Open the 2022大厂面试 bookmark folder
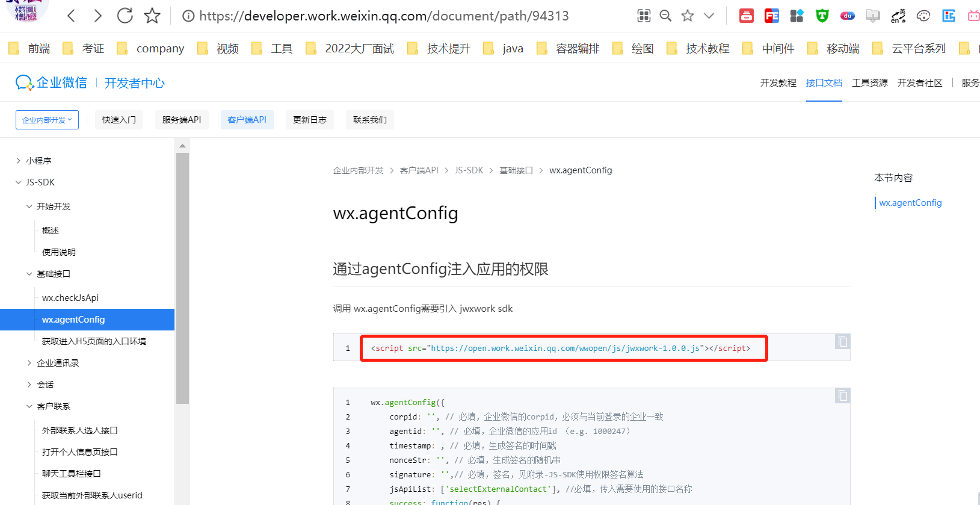Viewport: 980px width, 505px height. [x=350, y=48]
